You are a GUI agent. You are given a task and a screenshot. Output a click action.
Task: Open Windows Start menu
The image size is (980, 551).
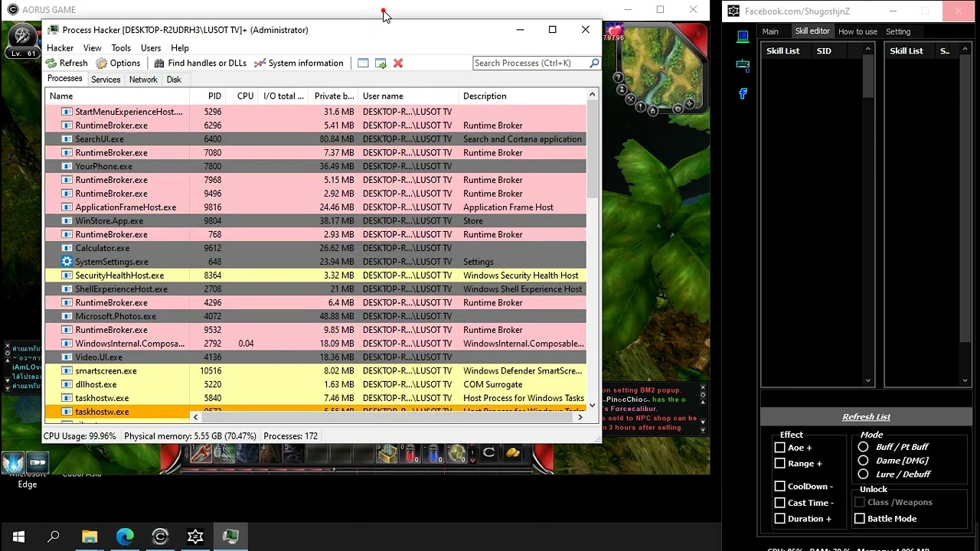18,536
